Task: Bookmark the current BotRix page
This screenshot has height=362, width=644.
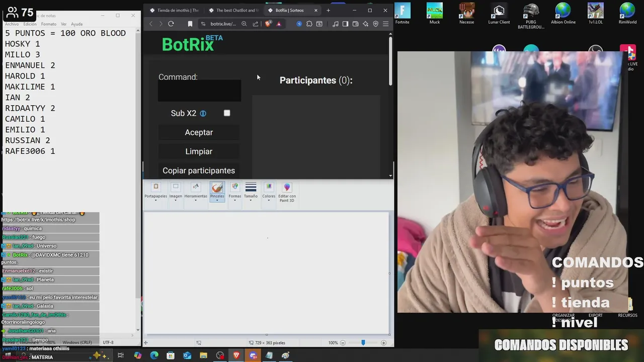Action: [190, 24]
